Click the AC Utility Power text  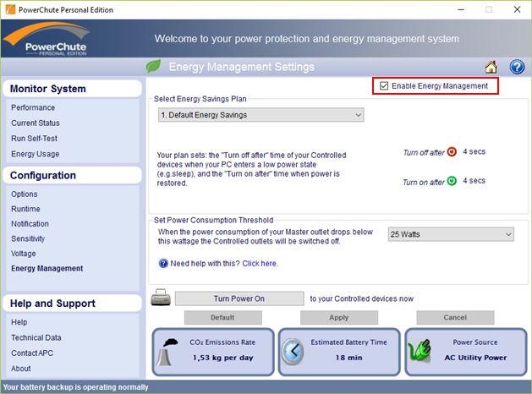click(x=475, y=358)
